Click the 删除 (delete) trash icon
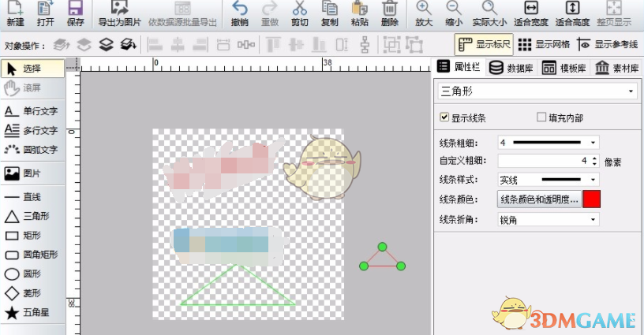The image size is (644, 335). click(x=389, y=9)
